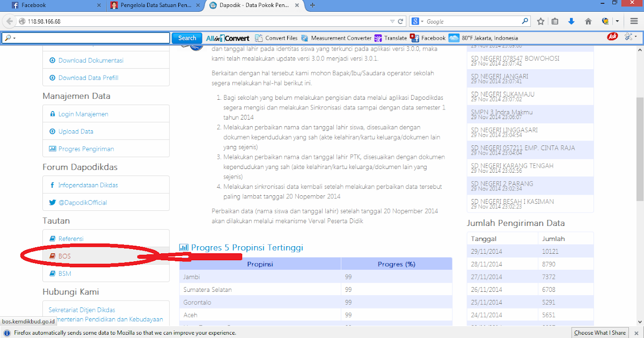Image resolution: width=644 pixels, height=338 pixels.
Task: Close the Facebook tab
Action: point(98,5)
